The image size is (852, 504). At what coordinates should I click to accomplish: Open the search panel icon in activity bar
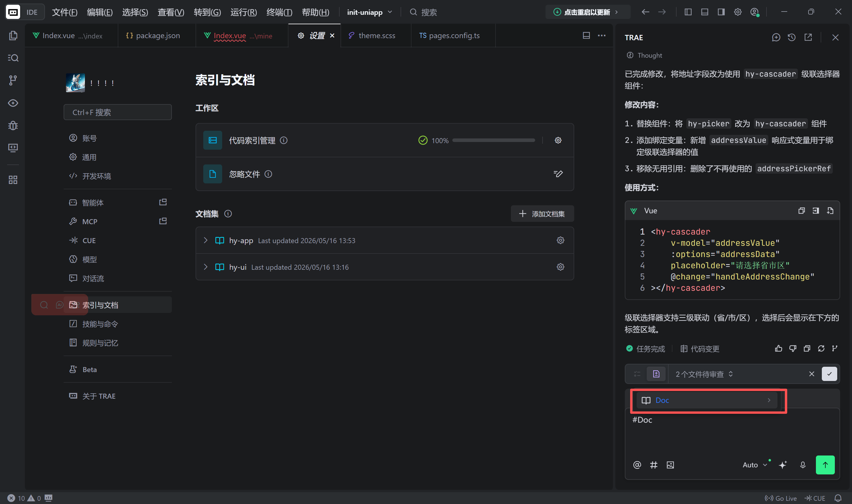[13, 58]
